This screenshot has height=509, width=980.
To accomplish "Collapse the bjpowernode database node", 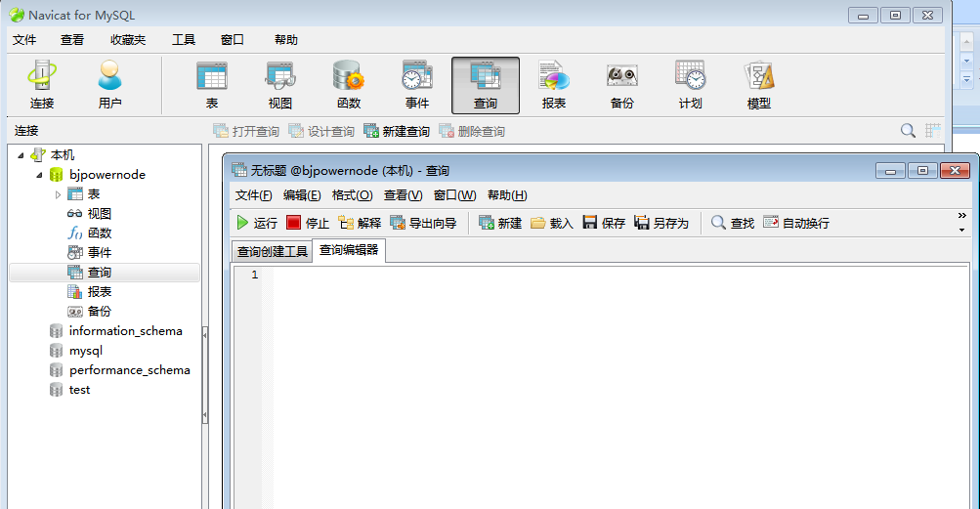I will tap(39, 175).
